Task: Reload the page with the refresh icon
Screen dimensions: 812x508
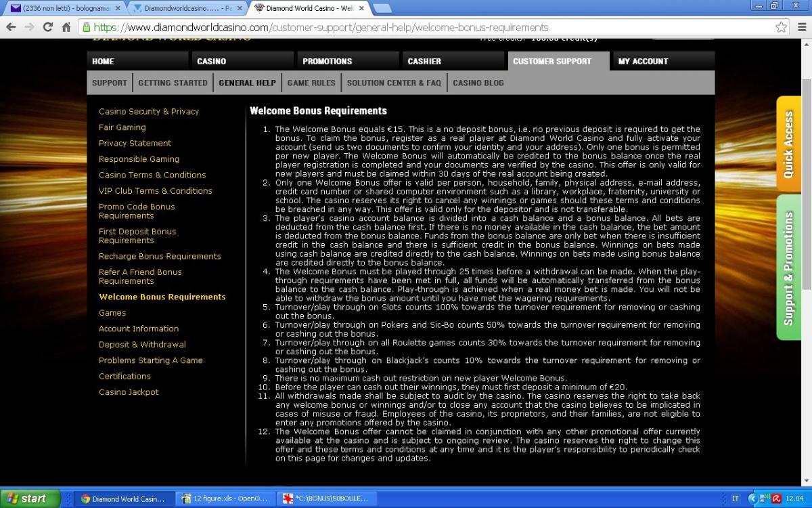Action: [x=47, y=27]
